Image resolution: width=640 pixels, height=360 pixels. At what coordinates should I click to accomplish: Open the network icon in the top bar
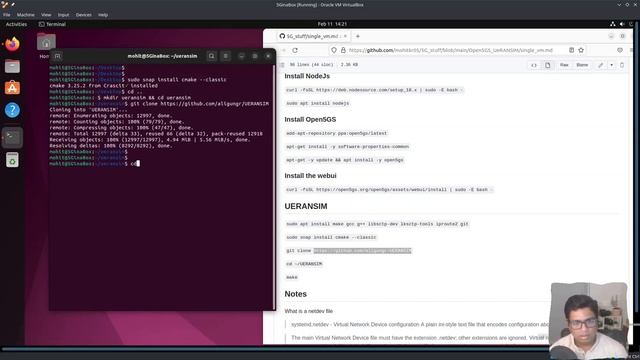click(x=613, y=24)
